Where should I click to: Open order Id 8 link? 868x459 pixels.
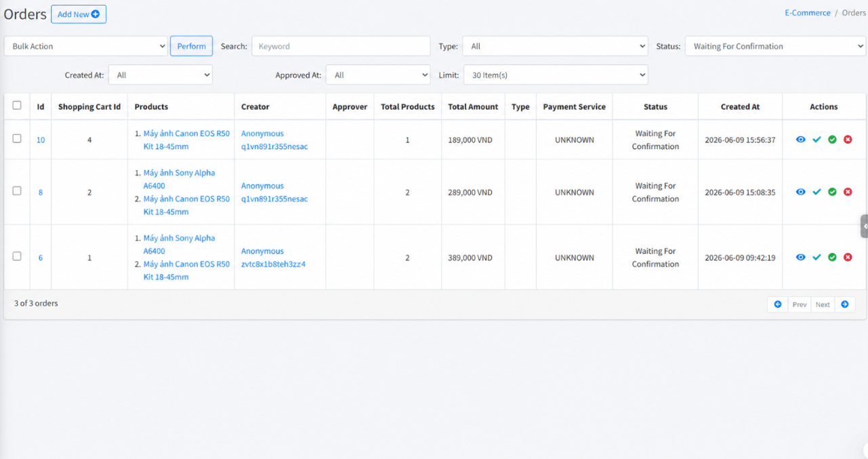40,192
